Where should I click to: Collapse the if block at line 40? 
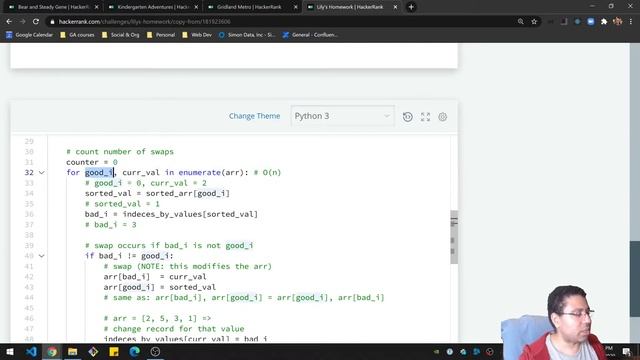click(x=42, y=256)
